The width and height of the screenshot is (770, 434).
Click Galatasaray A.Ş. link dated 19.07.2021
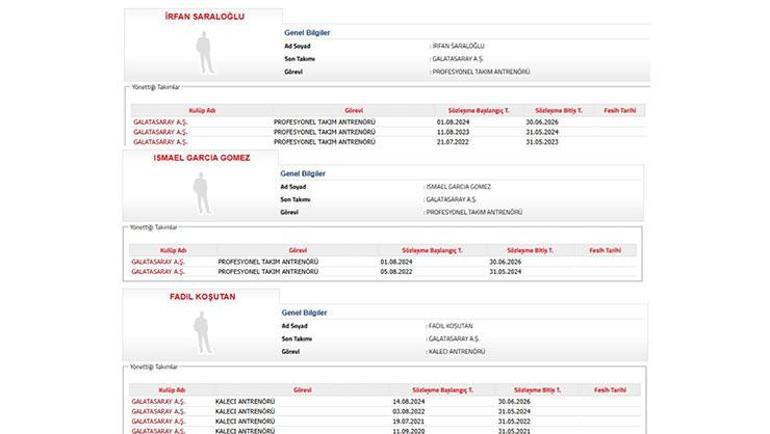[x=158, y=421]
